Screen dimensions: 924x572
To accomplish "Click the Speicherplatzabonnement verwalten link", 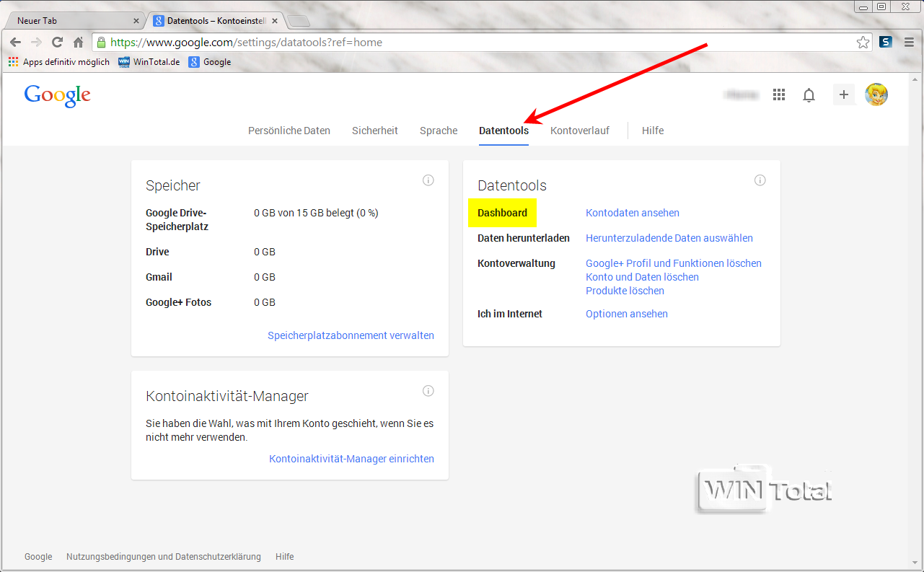I will click(351, 335).
